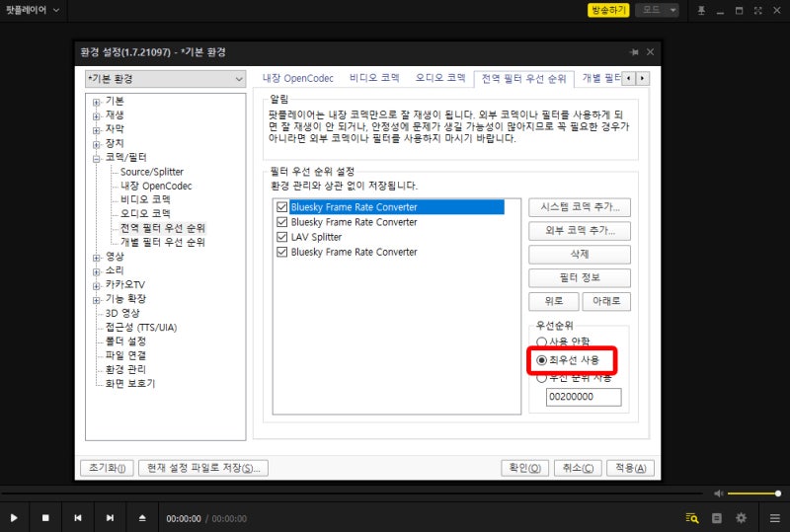Uncheck the highlighted Bluesky Frame Rate Converter

(282, 207)
